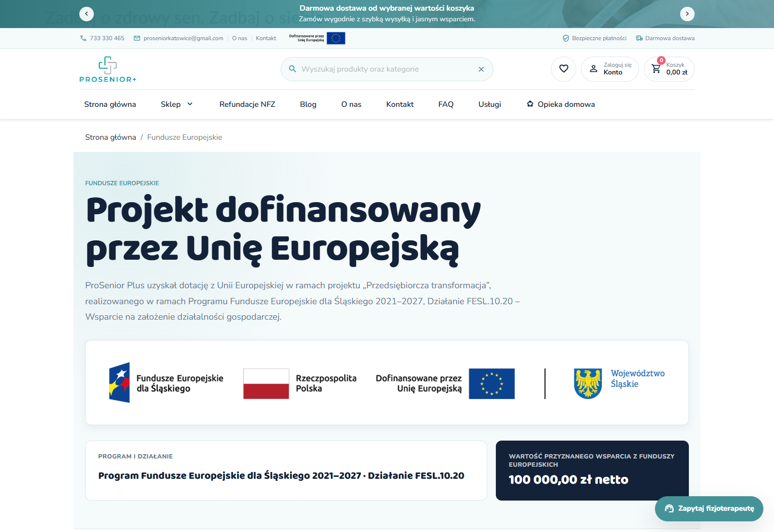Go to previous banner slide arrow
This screenshot has height=532, width=774.
tap(87, 14)
